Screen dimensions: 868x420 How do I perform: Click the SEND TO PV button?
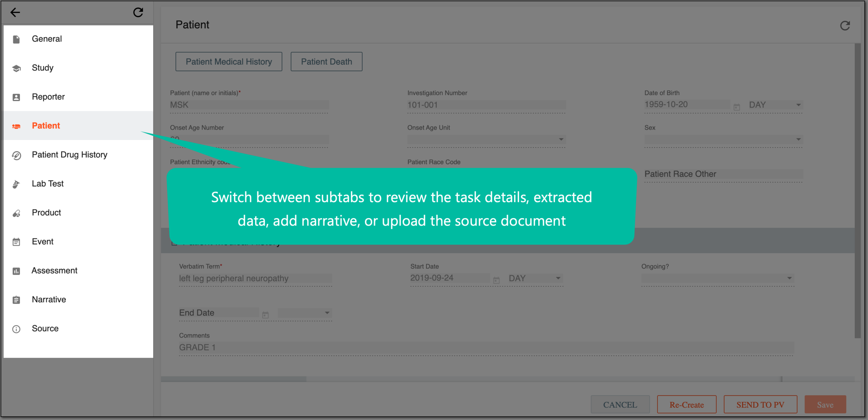(760, 405)
